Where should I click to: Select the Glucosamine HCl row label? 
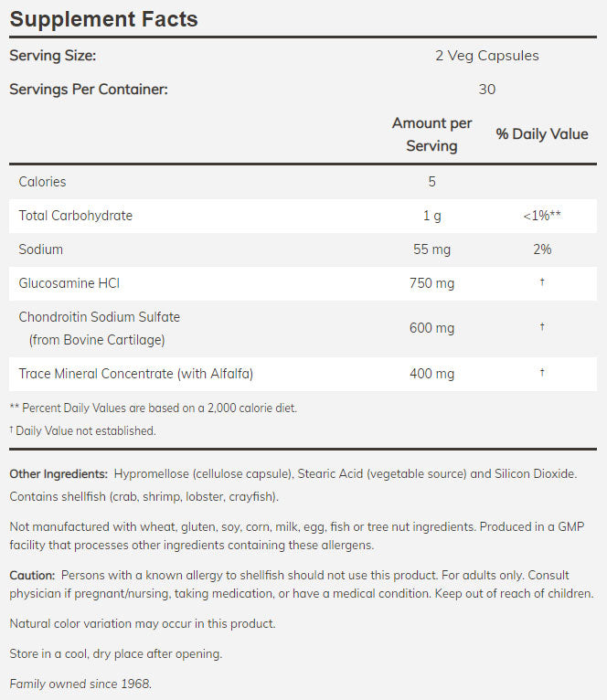click(x=69, y=283)
